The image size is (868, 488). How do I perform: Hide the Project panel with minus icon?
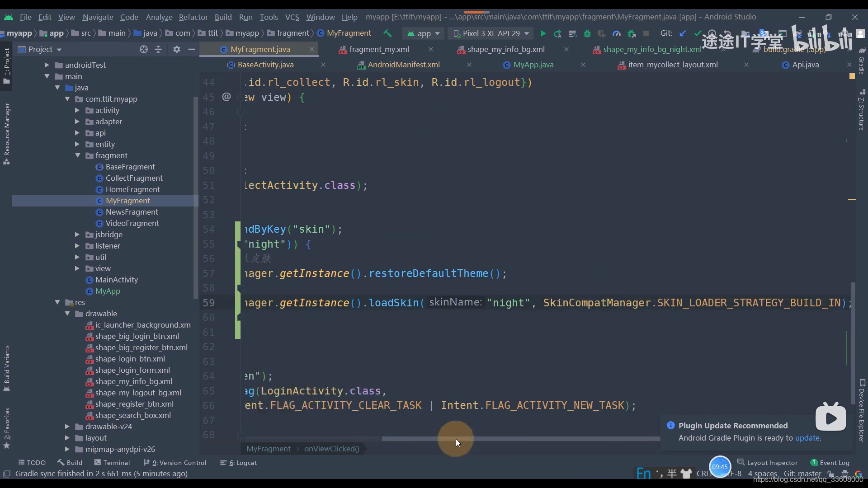tap(192, 49)
